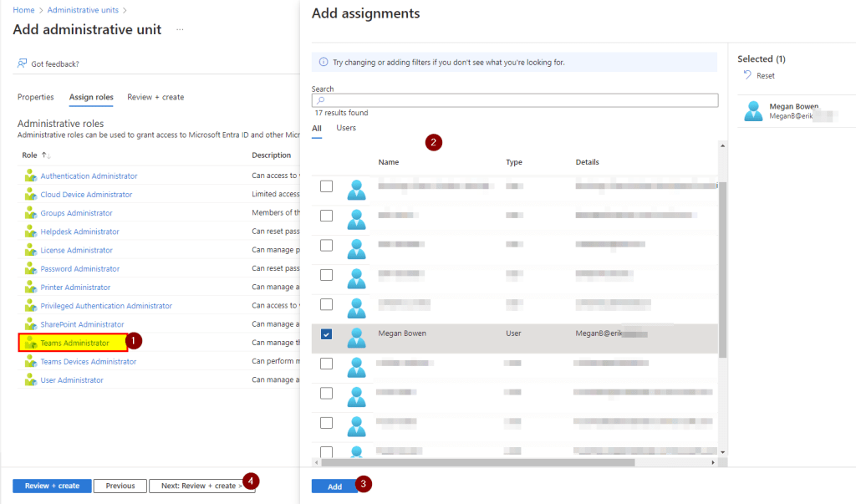The height and width of the screenshot is (504, 856).
Task: Switch to the Users filter tab
Action: tap(346, 128)
